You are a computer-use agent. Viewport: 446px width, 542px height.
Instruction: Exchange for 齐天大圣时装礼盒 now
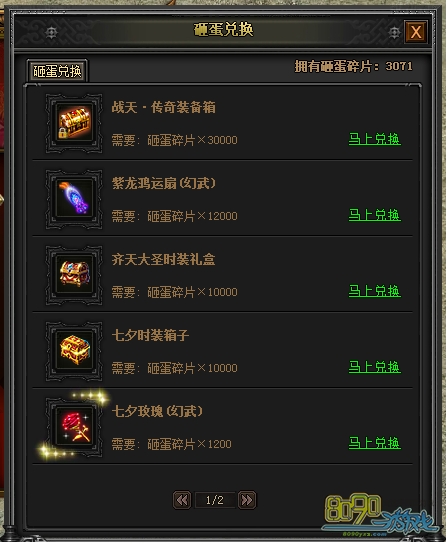coord(375,291)
